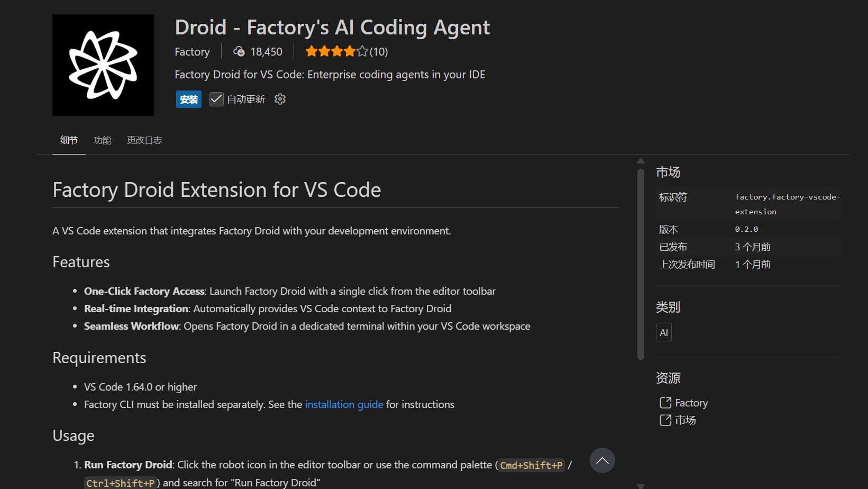Click the extension description under the publisher
Image resolution: width=868 pixels, height=489 pixels.
pos(330,75)
